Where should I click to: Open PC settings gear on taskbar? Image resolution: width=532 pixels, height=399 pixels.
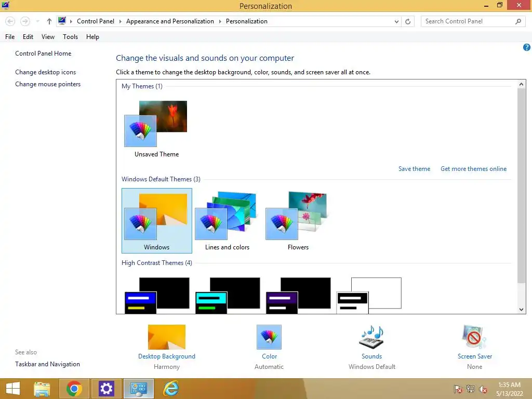[x=106, y=389]
